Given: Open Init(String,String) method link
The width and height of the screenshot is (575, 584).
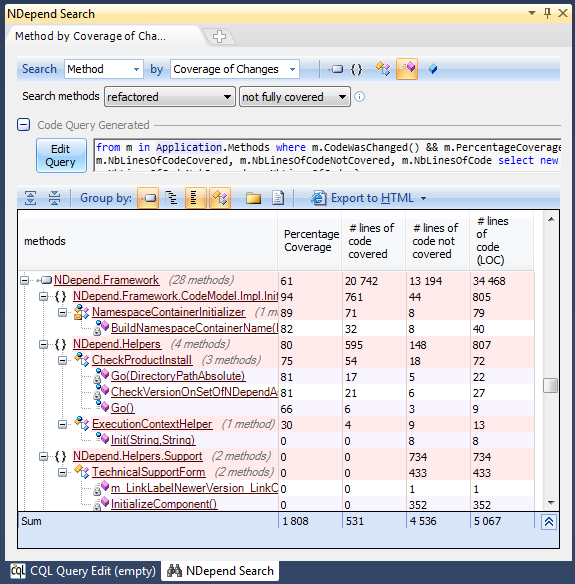Looking at the screenshot, I should click(153, 440).
